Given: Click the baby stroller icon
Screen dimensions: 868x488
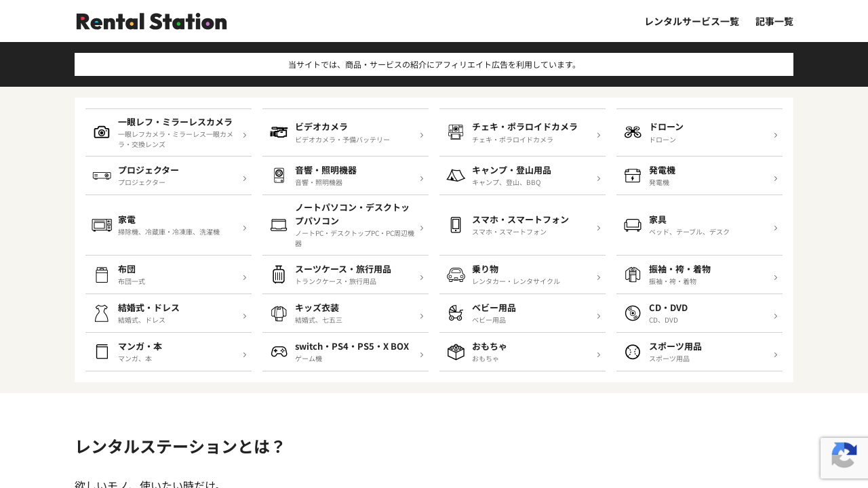Looking at the screenshot, I should coord(456,313).
